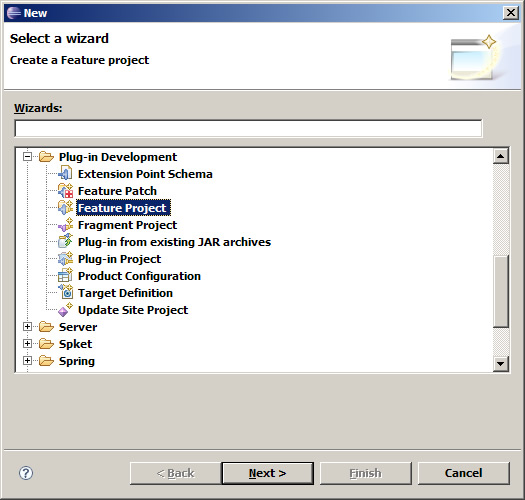
Task: Select Plug-in from existing JAR archives
Action: tap(174, 242)
